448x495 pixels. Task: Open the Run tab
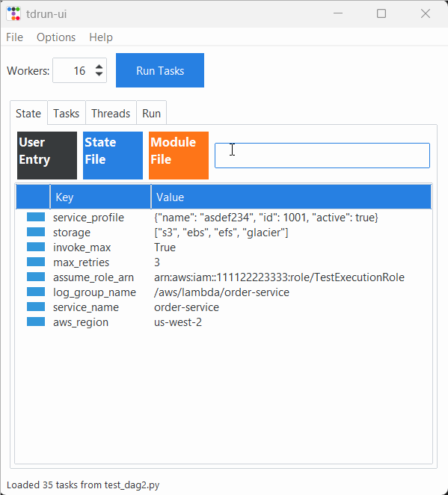tap(152, 114)
